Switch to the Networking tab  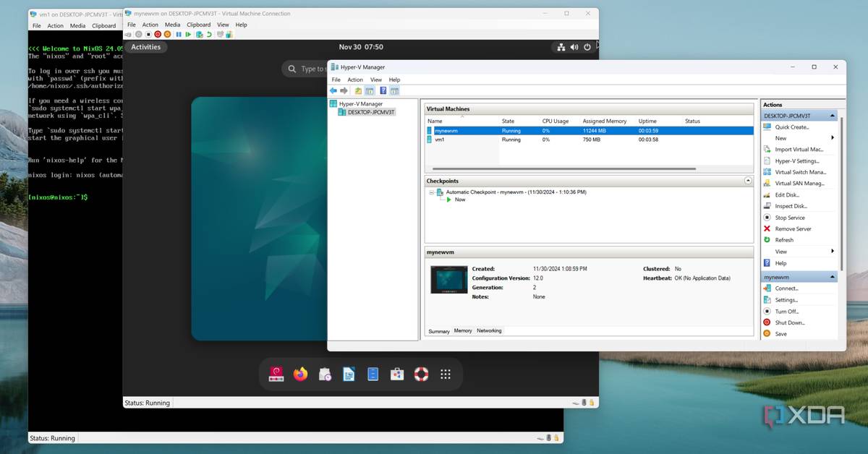tap(489, 331)
